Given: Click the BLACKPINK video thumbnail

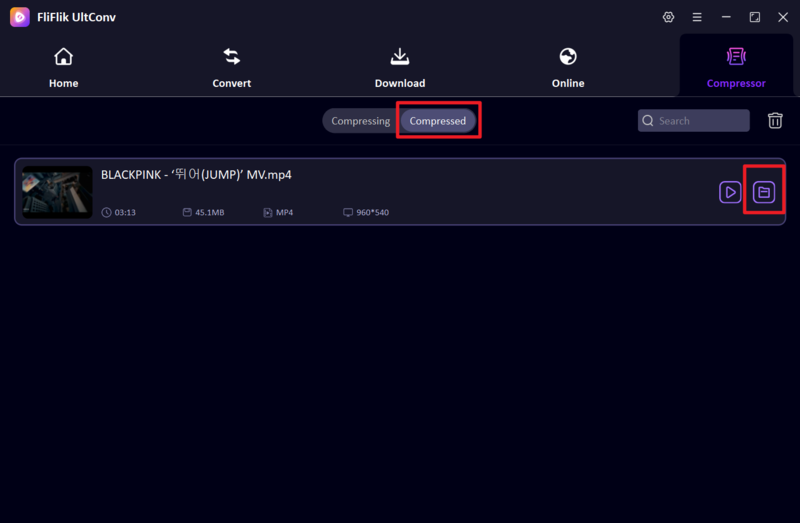Looking at the screenshot, I should (57, 192).
